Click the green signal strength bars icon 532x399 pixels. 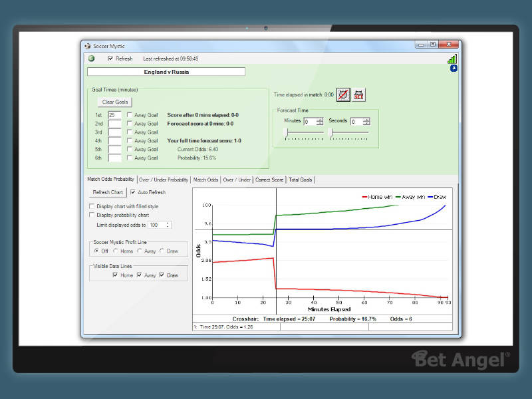452,59
